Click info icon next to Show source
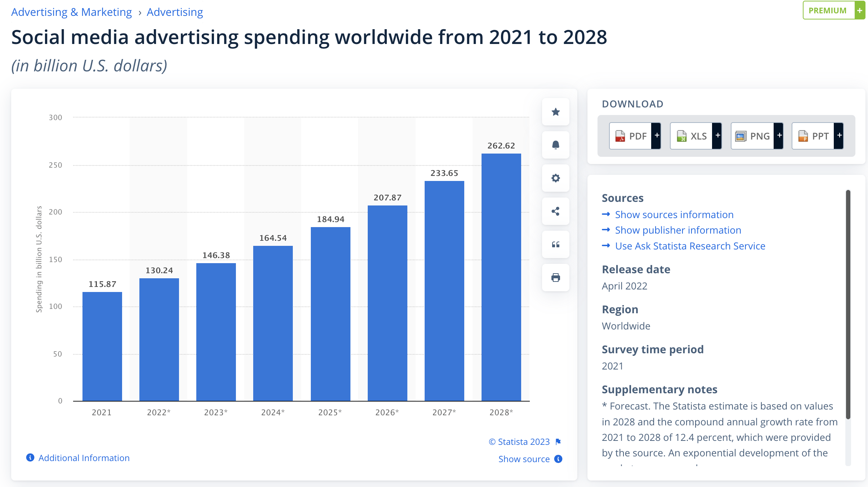This screenshot has width=868, height=487. click(x=558, y=459)
